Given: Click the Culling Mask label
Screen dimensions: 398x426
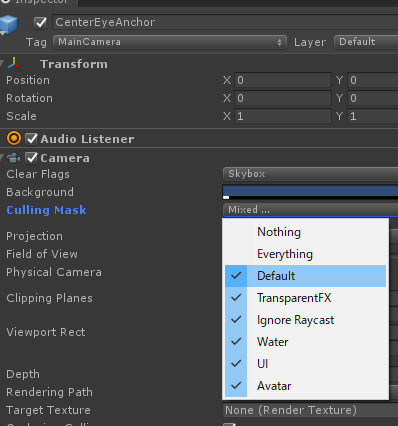Looking at the screenshot, I should coord(46,210).
